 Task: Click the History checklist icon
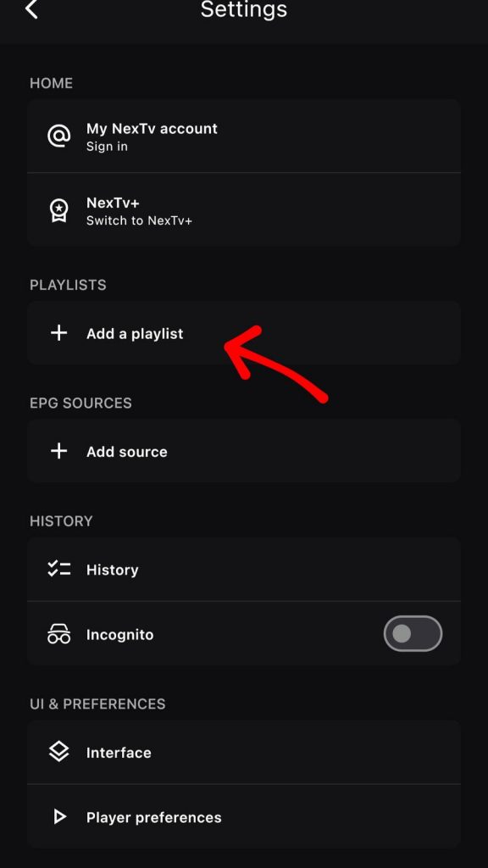[58, 569]
